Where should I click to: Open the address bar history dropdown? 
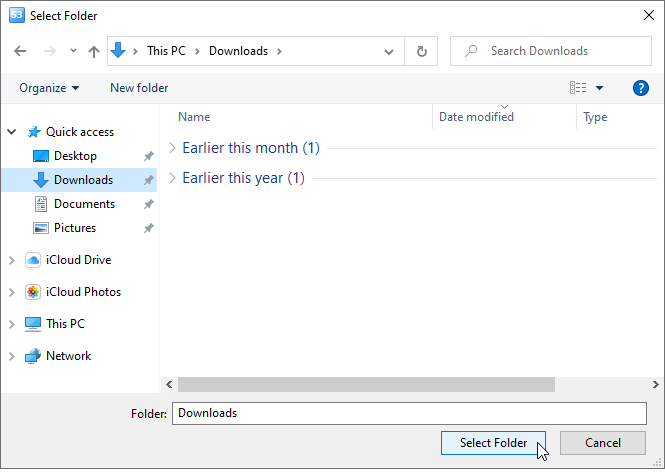coord(388,52)
